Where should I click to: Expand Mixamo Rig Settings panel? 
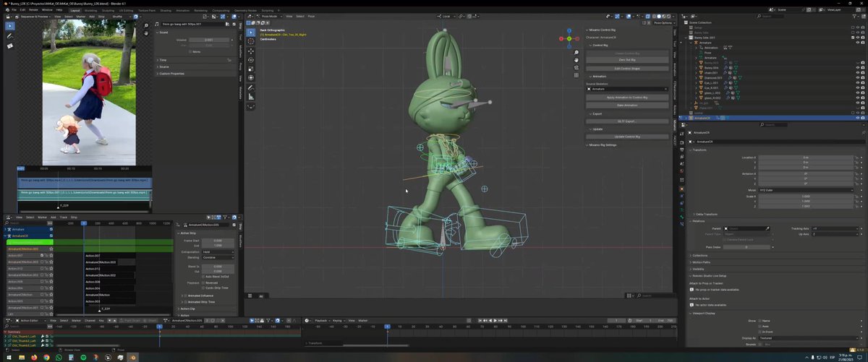[601, 145]
